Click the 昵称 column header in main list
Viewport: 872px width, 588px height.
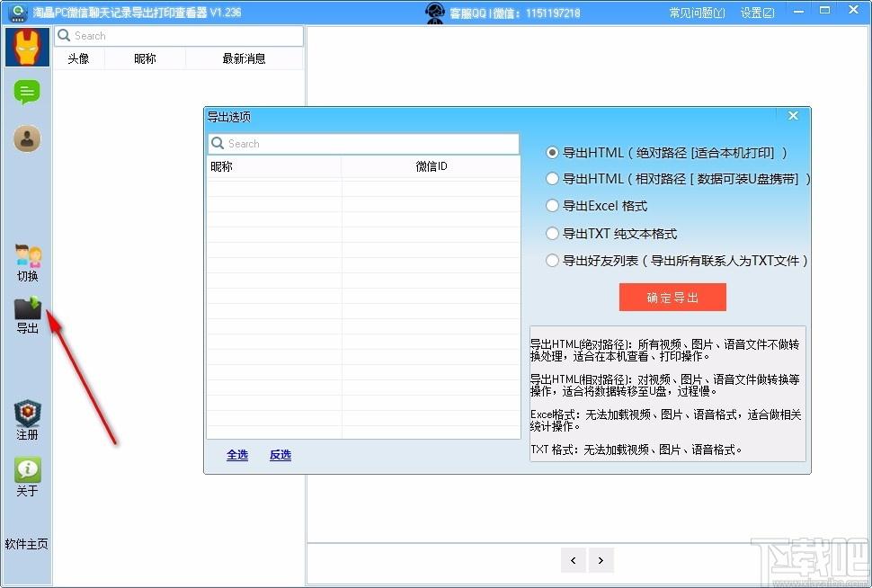coord(145,58)
